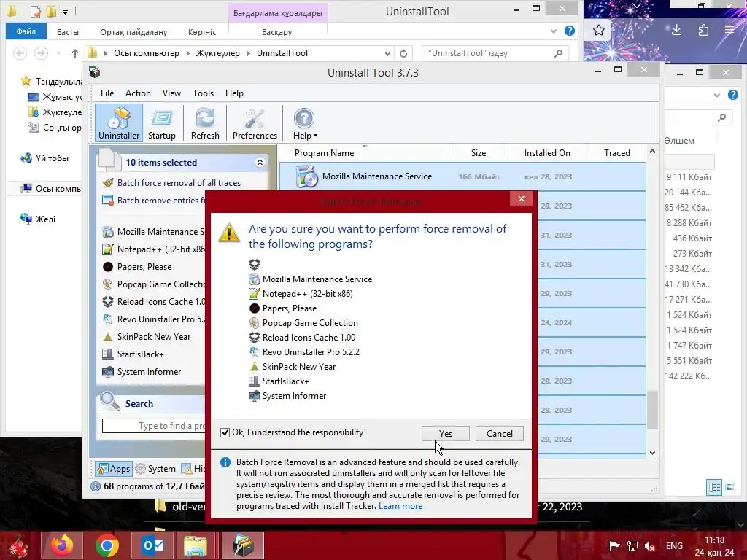The image size is (747, 560).
Task: Click the status bar info icon
Action: (x=96, y=486)
